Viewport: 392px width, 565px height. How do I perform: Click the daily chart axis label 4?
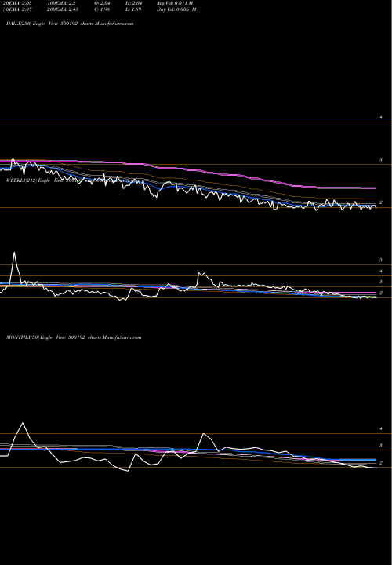[x=380, y=118]
